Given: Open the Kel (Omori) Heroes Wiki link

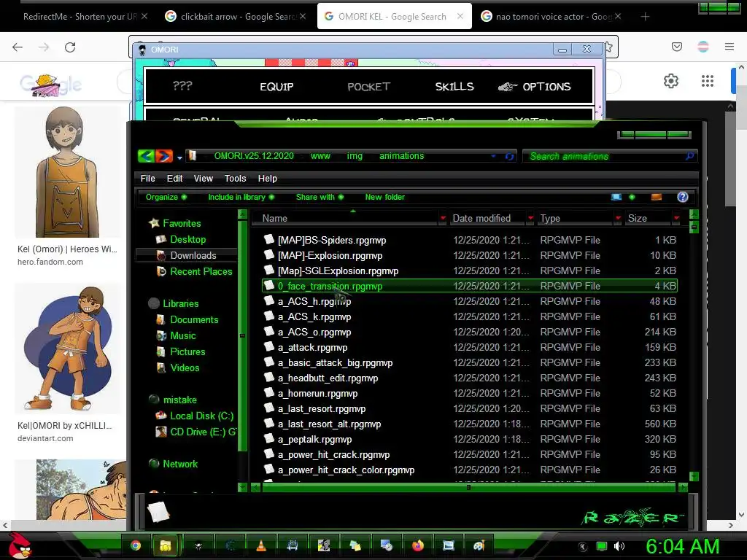Looking at the screenshot, I should pos(67,249).
